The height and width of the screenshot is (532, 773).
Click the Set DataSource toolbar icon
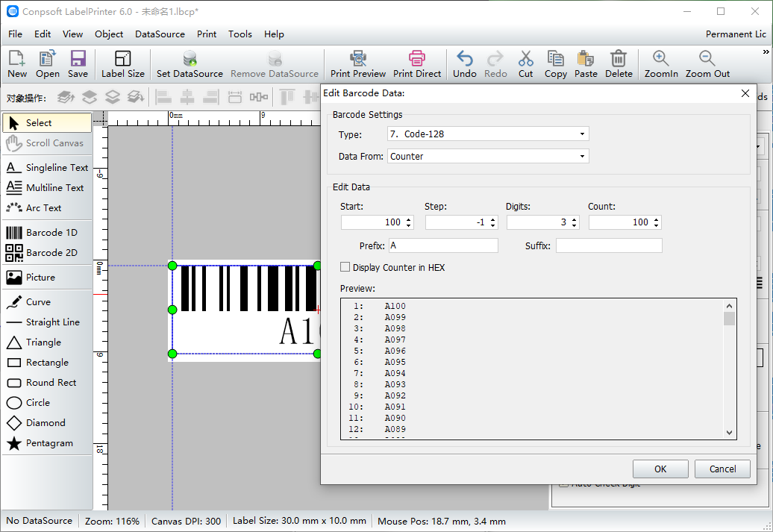(x=190, y=59)
